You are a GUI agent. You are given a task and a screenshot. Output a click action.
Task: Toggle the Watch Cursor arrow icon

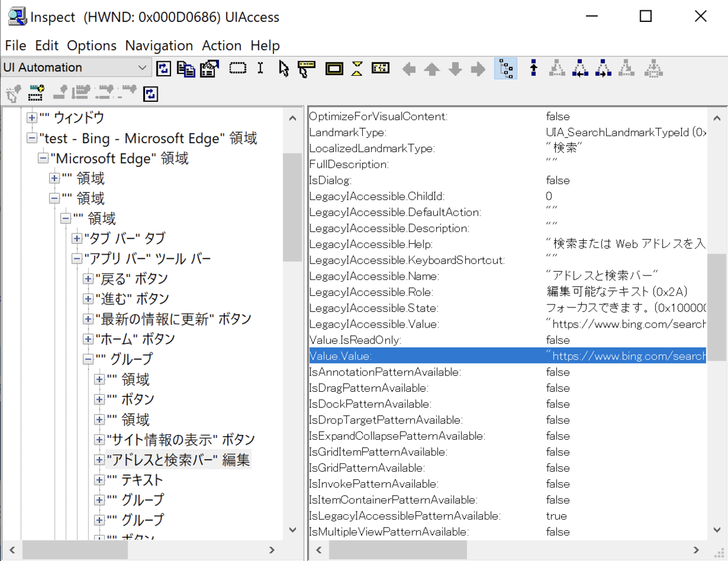(x=283, y=68)
